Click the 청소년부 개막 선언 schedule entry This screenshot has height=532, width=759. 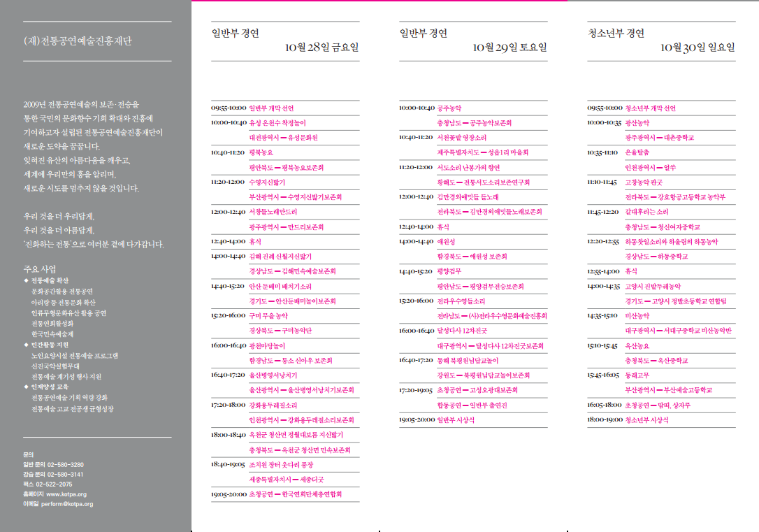tap(650, 108)
